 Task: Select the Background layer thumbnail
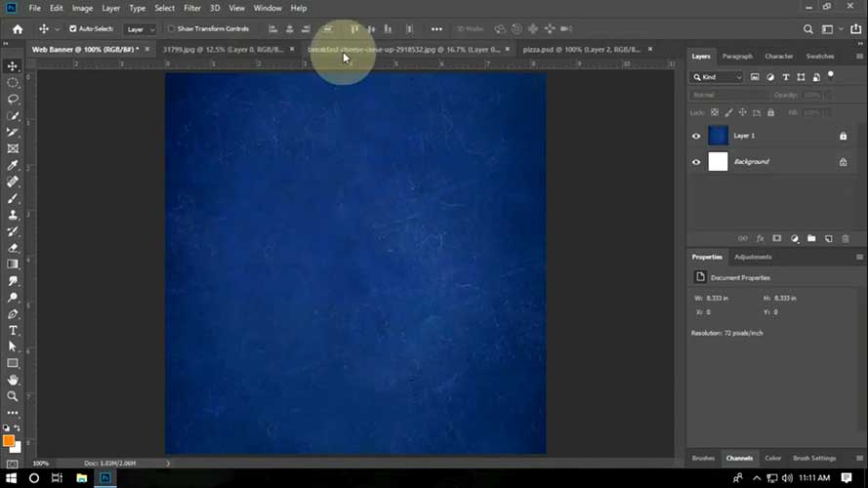point(718,162)
